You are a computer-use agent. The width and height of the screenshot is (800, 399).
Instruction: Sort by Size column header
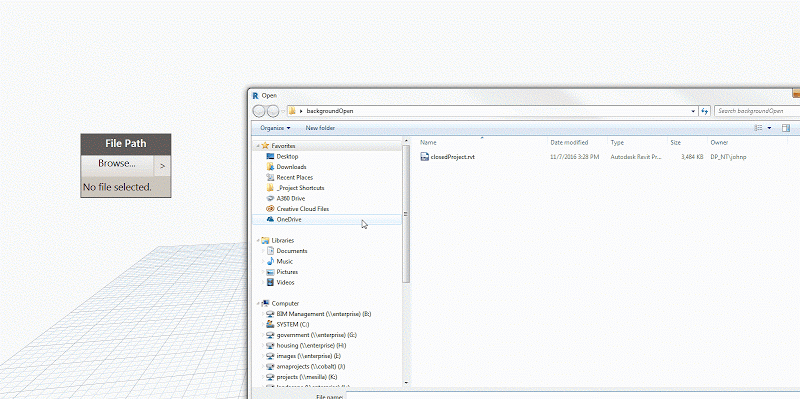tap(676, 142)
